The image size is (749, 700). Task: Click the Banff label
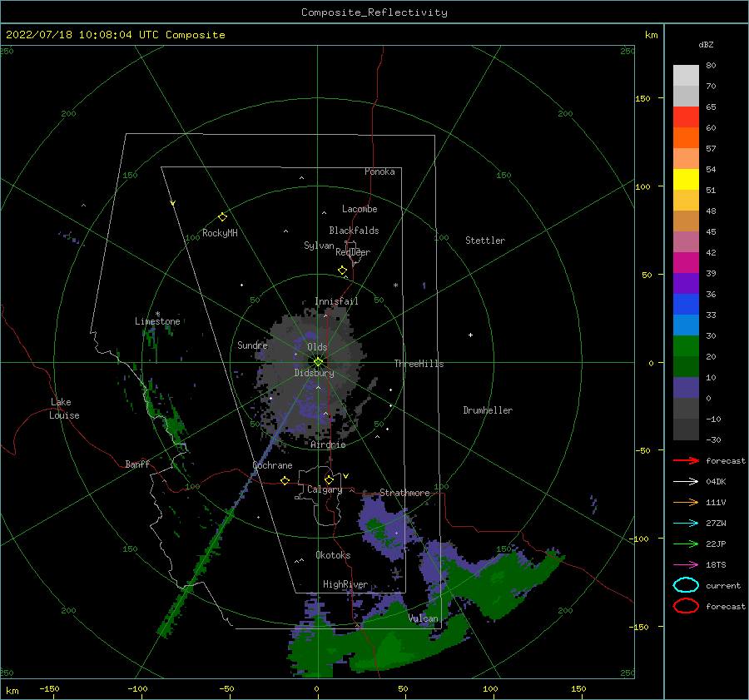coord(137,464)
